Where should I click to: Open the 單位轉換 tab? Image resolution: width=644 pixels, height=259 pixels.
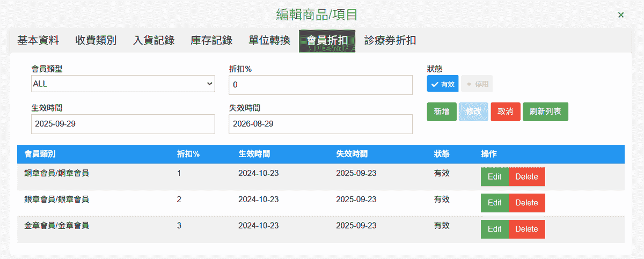[x=269, y=41]
